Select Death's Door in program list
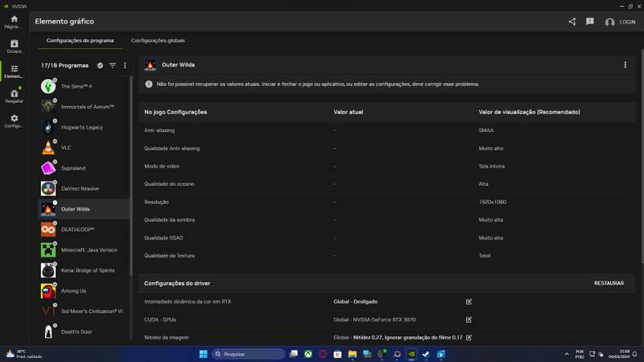Screen dimensions: 644x362 pyautogui.click(x=85, y=331)
